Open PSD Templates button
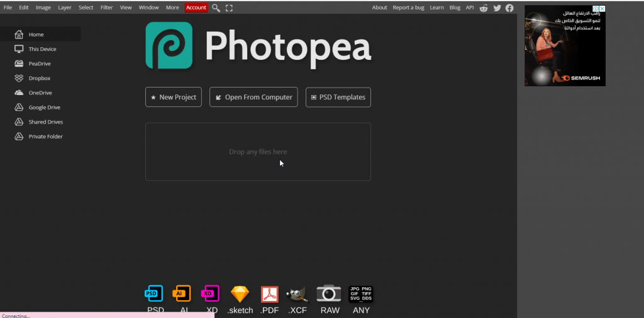644x318 pixels. pos(338,97)
